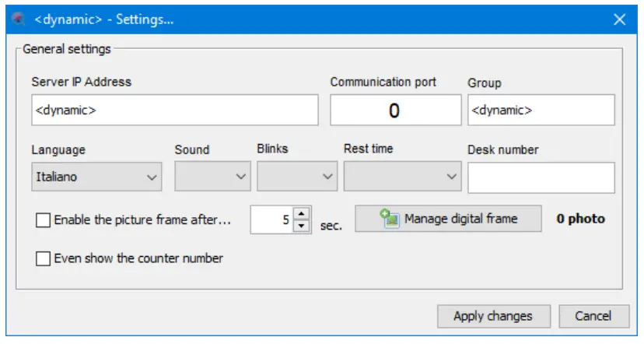Open the Sound dropdown

(x=212, y=177)
